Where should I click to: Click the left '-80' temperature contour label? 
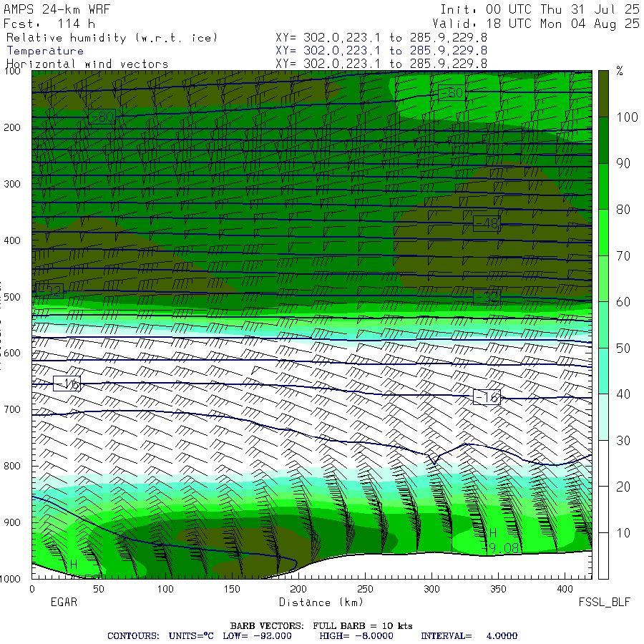click(x=102, y=117)
